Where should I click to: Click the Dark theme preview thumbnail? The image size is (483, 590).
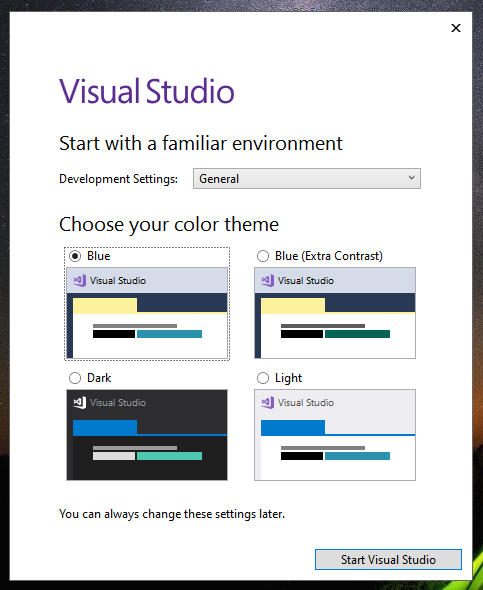coord(147,435)
